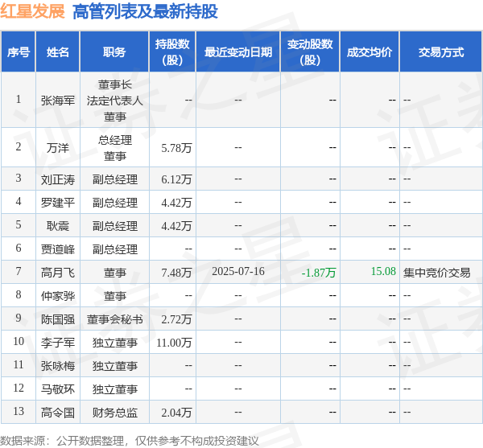Image resolution: width=483 pixels, height=448 pixels.
Task: Select the 姓名 column header
Action: (x=58, y=52)
